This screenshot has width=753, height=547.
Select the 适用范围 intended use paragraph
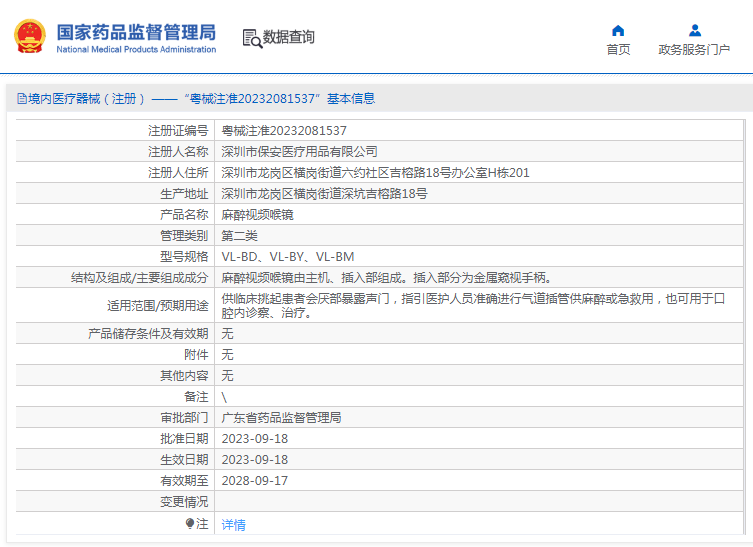coord(473,305)
